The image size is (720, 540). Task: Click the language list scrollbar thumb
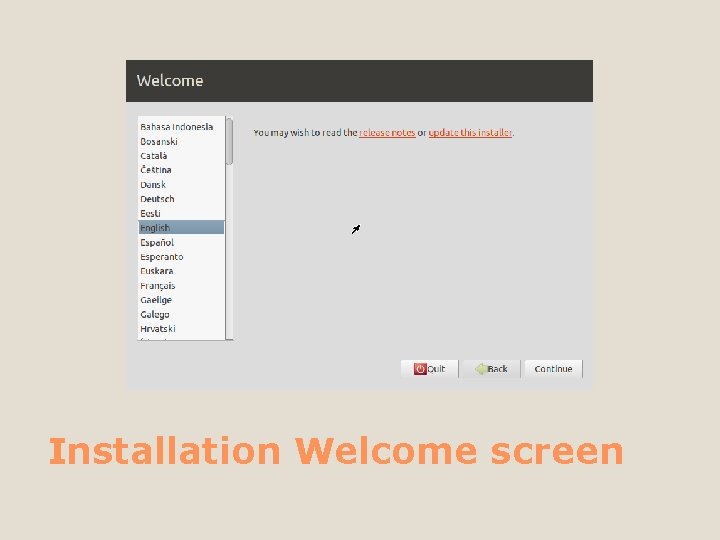(x=230, y=141)
